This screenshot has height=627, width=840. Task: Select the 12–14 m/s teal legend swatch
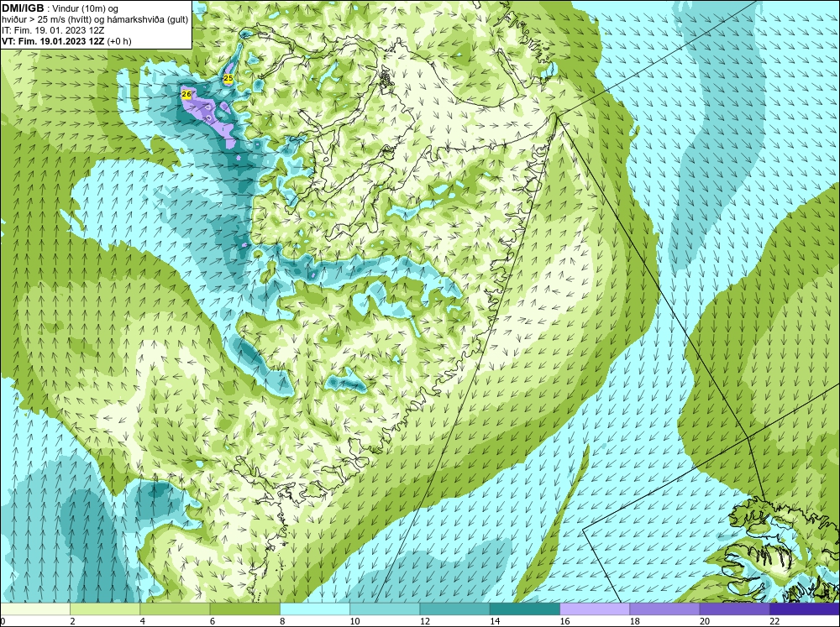(454, 609)
